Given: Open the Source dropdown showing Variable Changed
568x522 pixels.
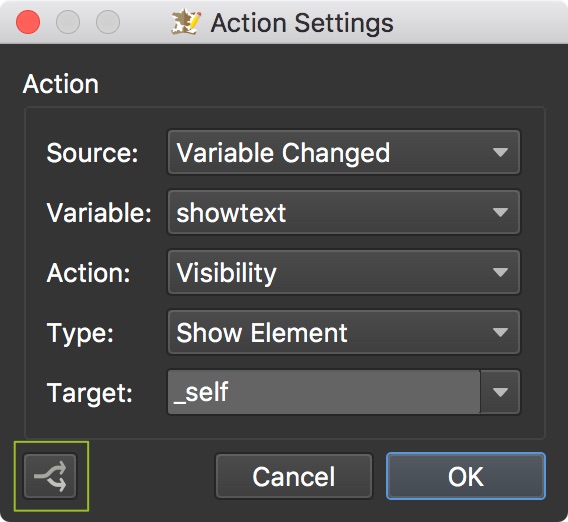Looking at the screenshot, I should (344, 153).
